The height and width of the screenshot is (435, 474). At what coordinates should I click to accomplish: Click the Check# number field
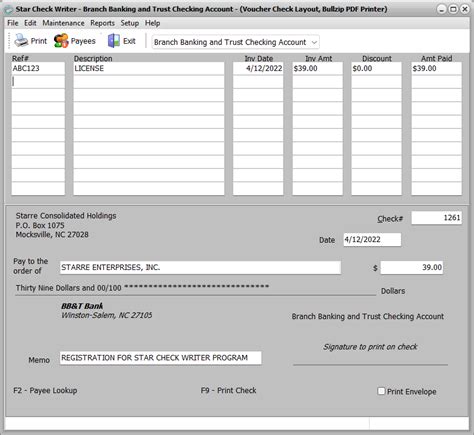(x=436, y=218)
